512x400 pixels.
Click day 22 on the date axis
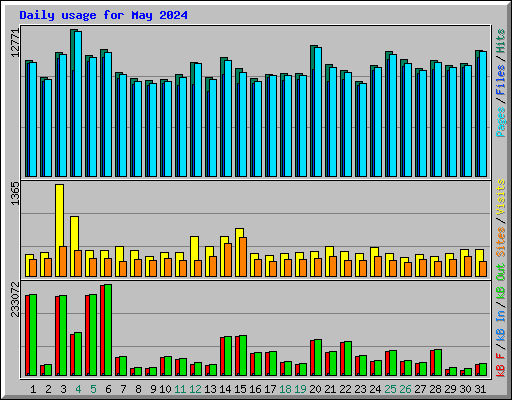click(x=345, y=389)
